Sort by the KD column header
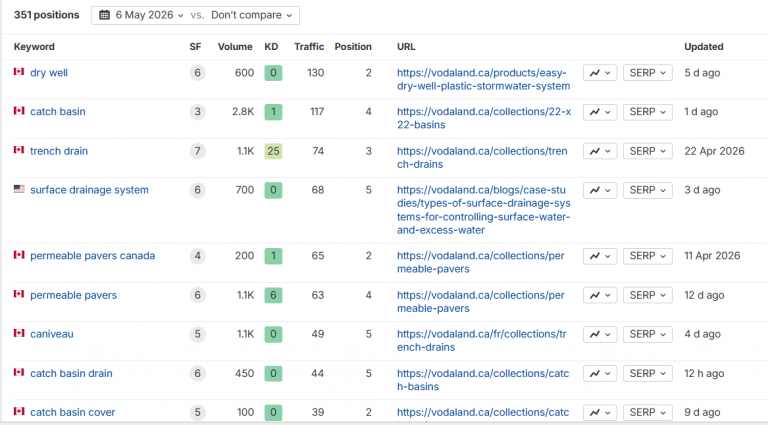 tap(271, 47)
